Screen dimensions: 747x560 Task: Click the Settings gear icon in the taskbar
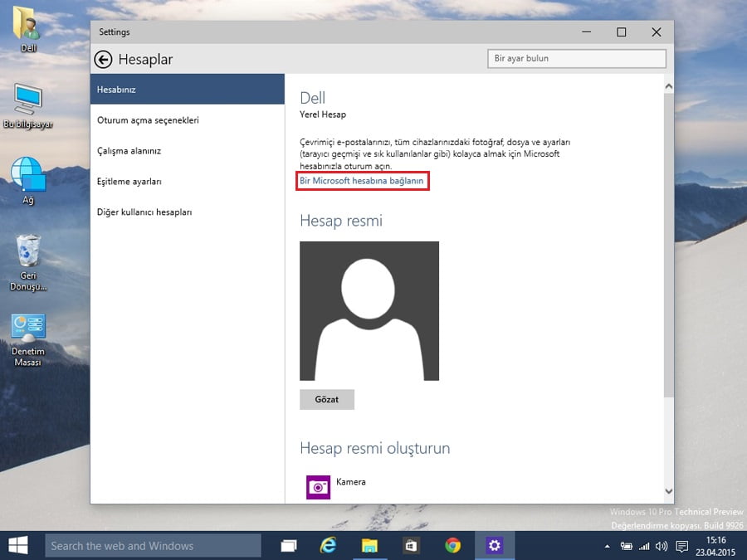pos(495,545)
